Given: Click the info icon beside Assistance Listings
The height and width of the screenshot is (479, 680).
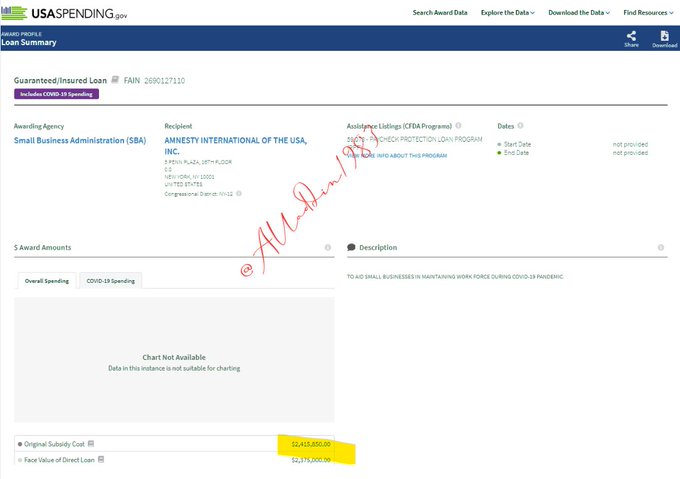Looking at the screenshot, I should click(x=458, y=126).
